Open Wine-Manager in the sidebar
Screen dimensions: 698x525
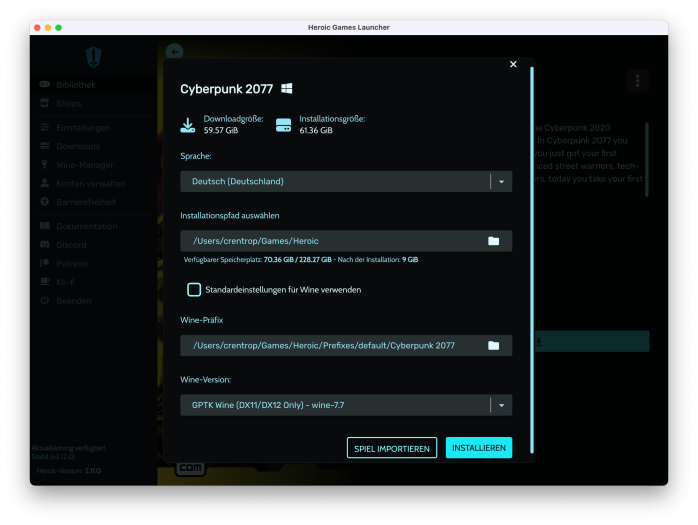pyautogui.click(x=93, y=165)
